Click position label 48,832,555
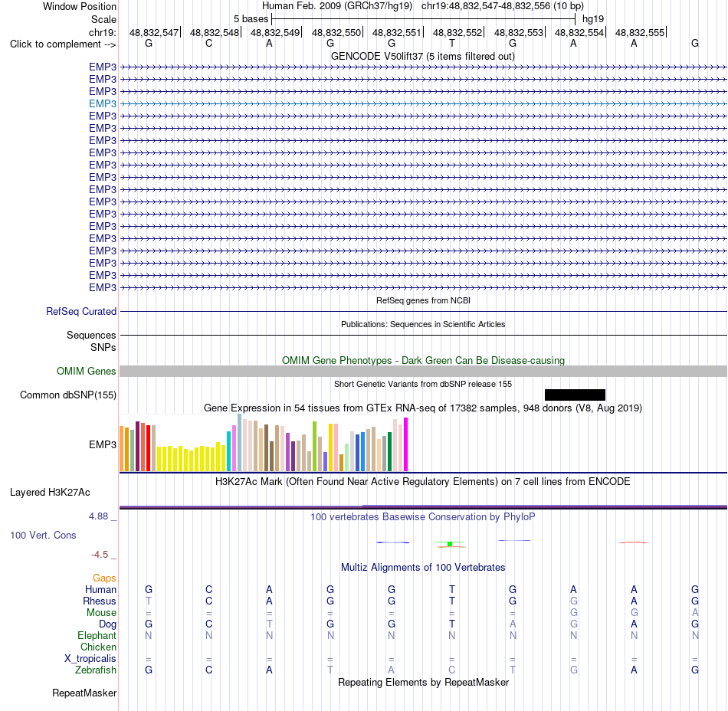Image resolution: width=728 pixels, height=711 pixels. (x=640, y=32)
